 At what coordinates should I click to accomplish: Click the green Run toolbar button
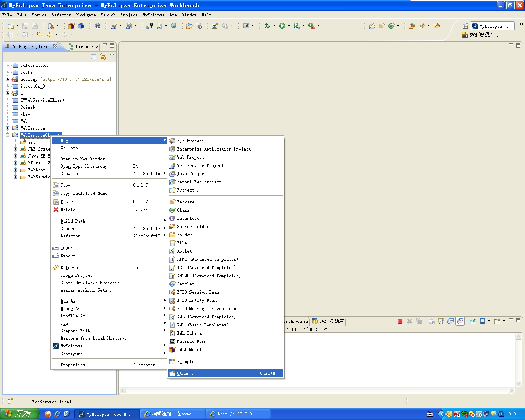(282, 26)
